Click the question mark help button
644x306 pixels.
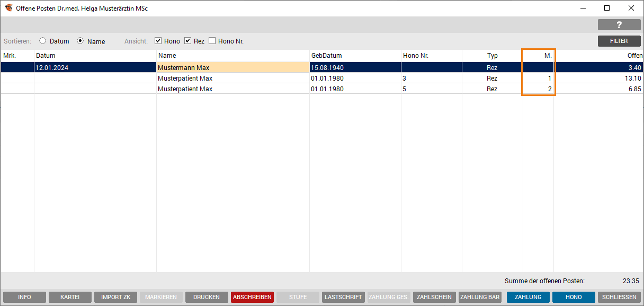(x=619, y=25)
